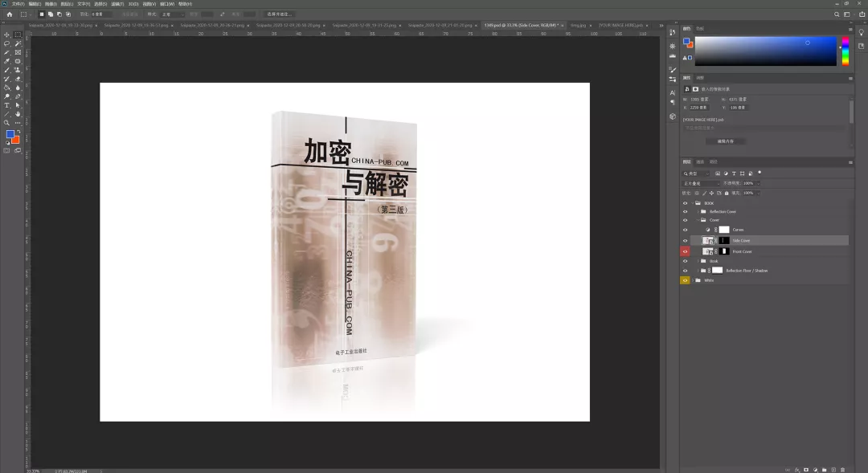The width and height of the screenshot is (868, 473).
Task: Open the search magnifier at top right
Action: 837,14
